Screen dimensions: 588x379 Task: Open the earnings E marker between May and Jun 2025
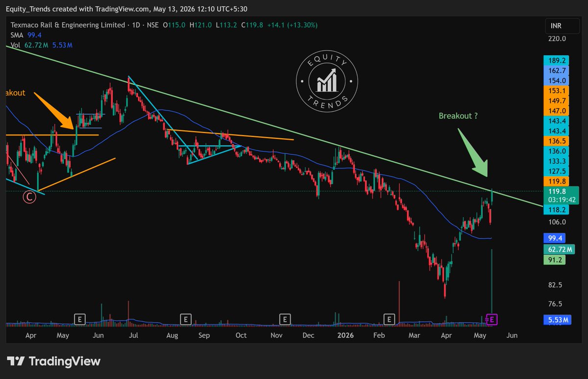tap(80, 320)
